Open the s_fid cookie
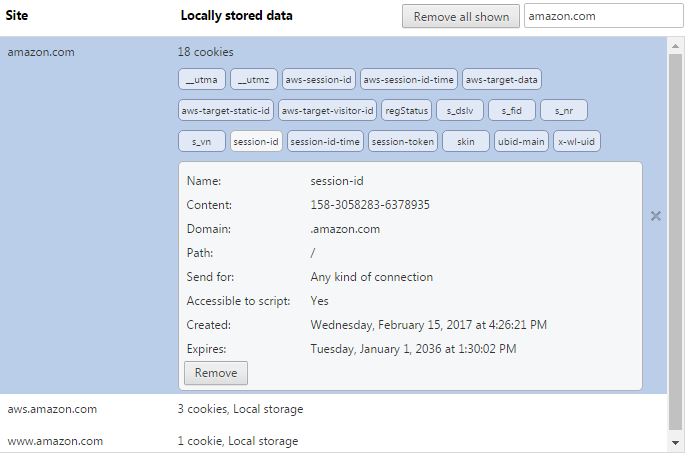Viewport: 689px width, 467px height. point(512,110)
